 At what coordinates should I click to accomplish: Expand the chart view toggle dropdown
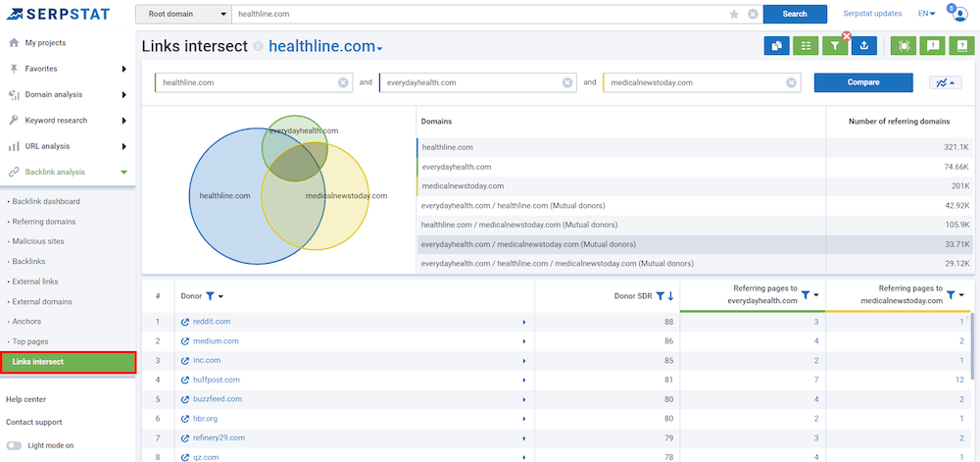[x=951, y=82]
